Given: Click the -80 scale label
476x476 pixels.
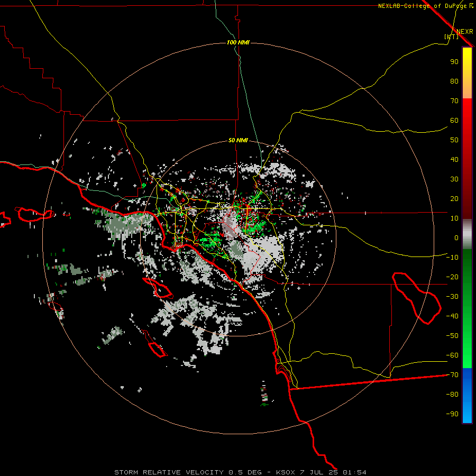Looking at the screenshot, I should (x=452, y=395).
